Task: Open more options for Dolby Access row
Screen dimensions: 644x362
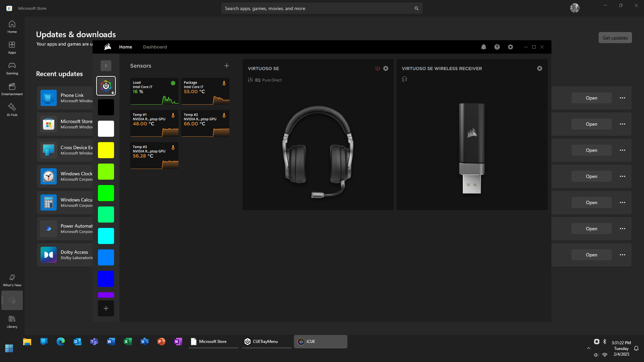Action: 623,255
